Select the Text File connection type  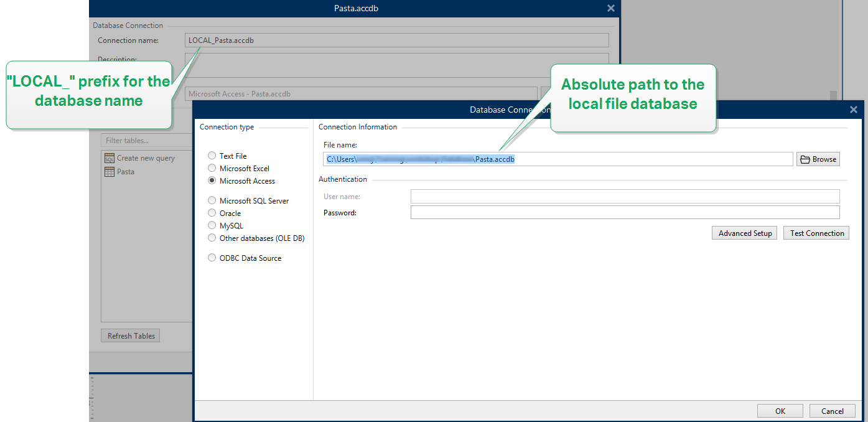point(212,156)
